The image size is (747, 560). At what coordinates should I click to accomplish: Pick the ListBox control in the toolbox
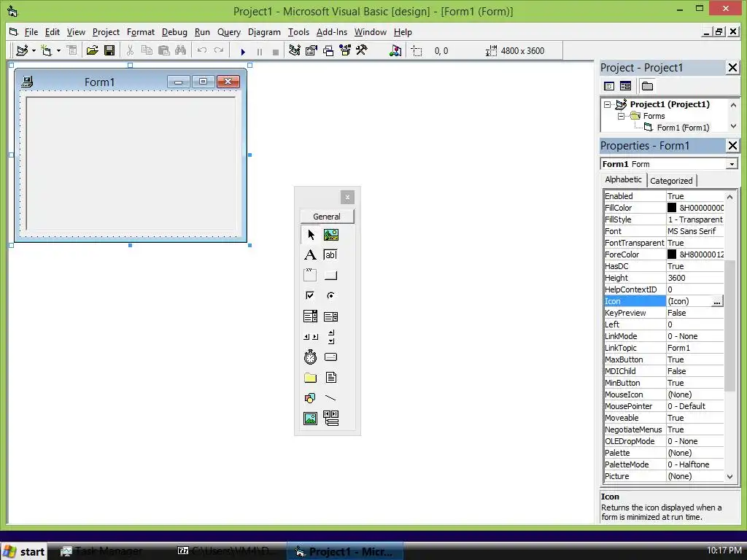pos(331,316)
